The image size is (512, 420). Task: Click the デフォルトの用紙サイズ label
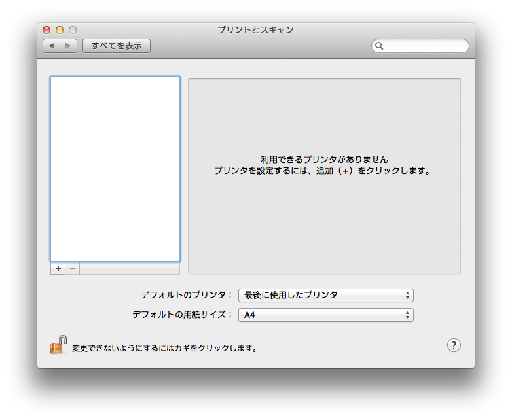click(182, 315)
